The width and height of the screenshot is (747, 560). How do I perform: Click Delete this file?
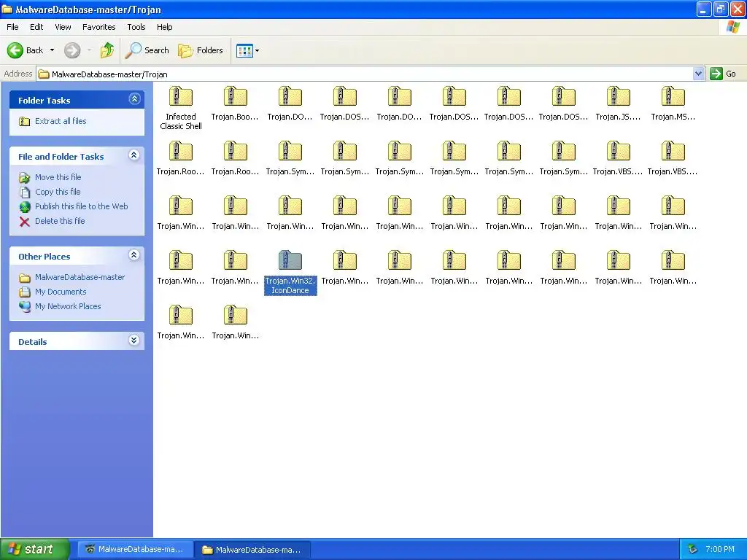pos(60,221)
